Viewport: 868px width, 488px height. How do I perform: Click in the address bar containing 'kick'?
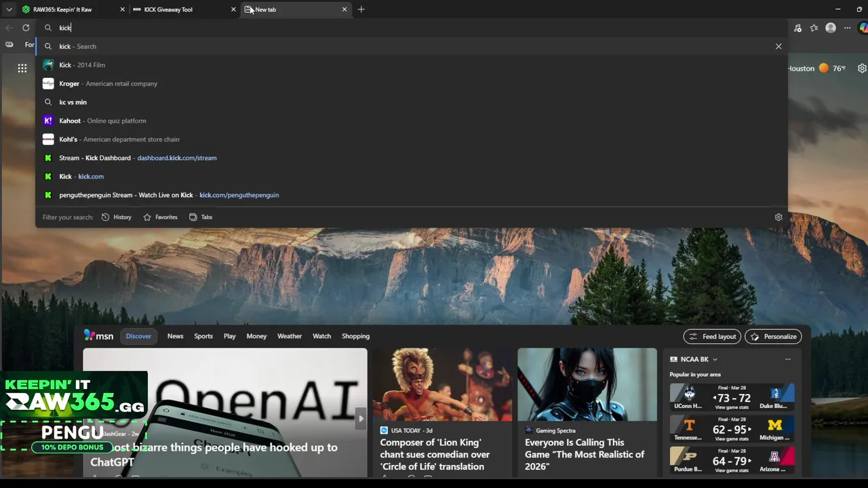click(412, 28)
